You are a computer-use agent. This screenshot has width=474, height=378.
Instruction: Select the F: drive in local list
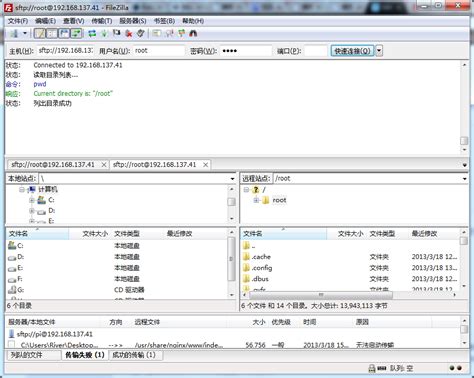click(117, 279)
